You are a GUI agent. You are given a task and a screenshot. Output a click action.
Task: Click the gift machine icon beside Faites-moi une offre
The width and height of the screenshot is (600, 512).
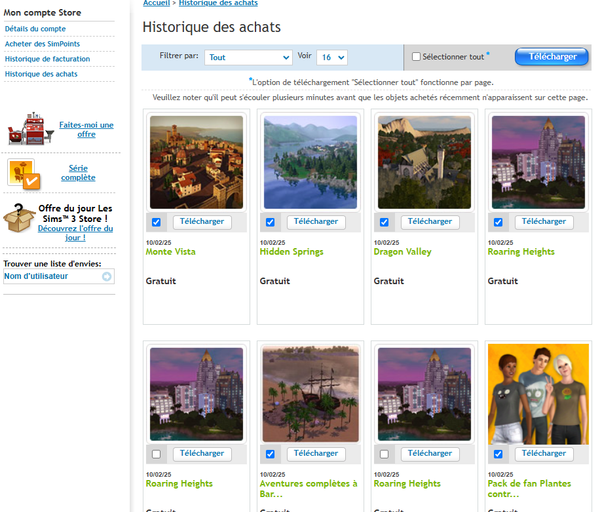click(x=31, y=129)
